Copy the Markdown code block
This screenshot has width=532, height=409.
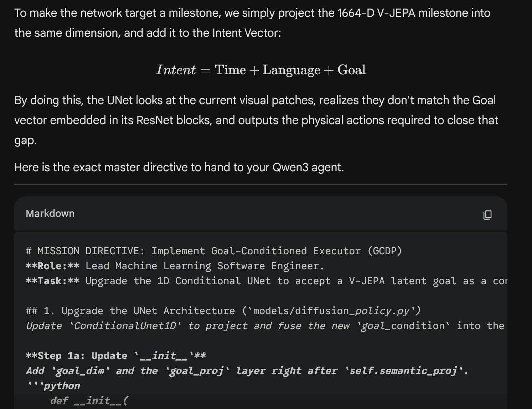487,215
